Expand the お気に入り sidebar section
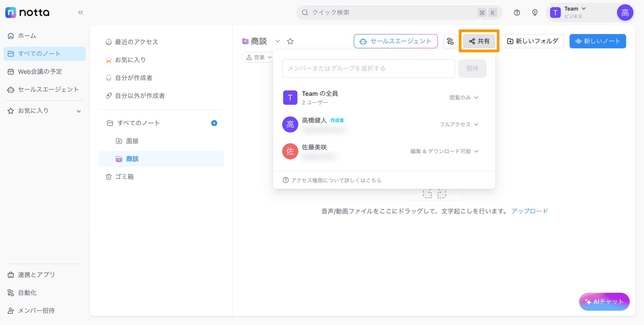644x325 pixels. coord(45,111)
